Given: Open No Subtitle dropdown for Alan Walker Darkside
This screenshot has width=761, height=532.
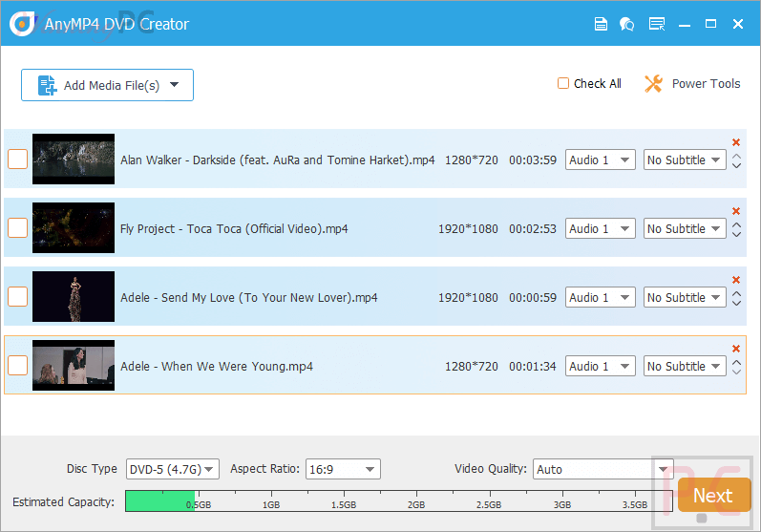Looking at the screenshot, I should [685, 160].
